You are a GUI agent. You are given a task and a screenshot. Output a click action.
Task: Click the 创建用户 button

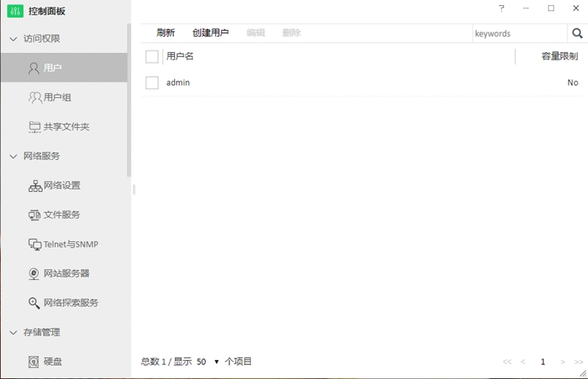tap(210, 33)
